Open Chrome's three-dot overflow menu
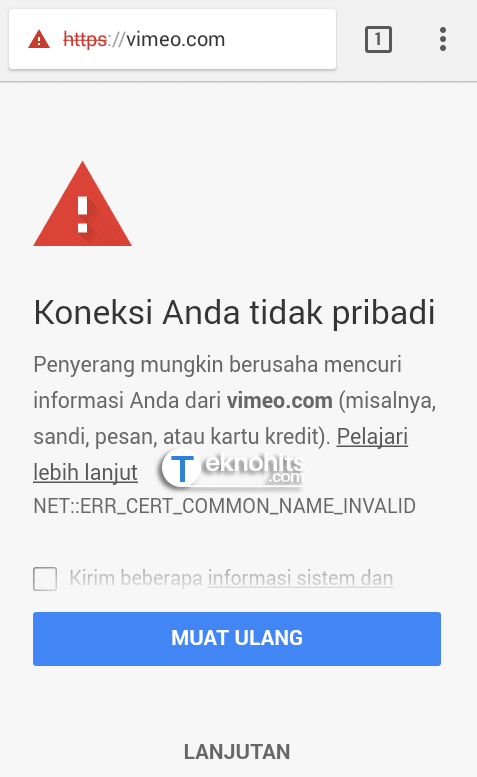Viewport: 477px width, 777px height. (x=443, y=39)
